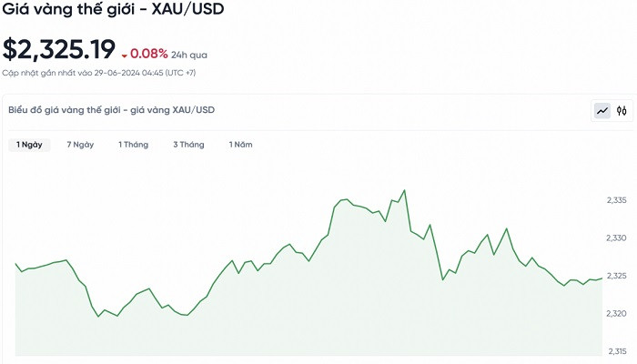This screenshot has width=637, height=364.
Task: Click the 0.08% price change percentage
Action: point(149,54)
